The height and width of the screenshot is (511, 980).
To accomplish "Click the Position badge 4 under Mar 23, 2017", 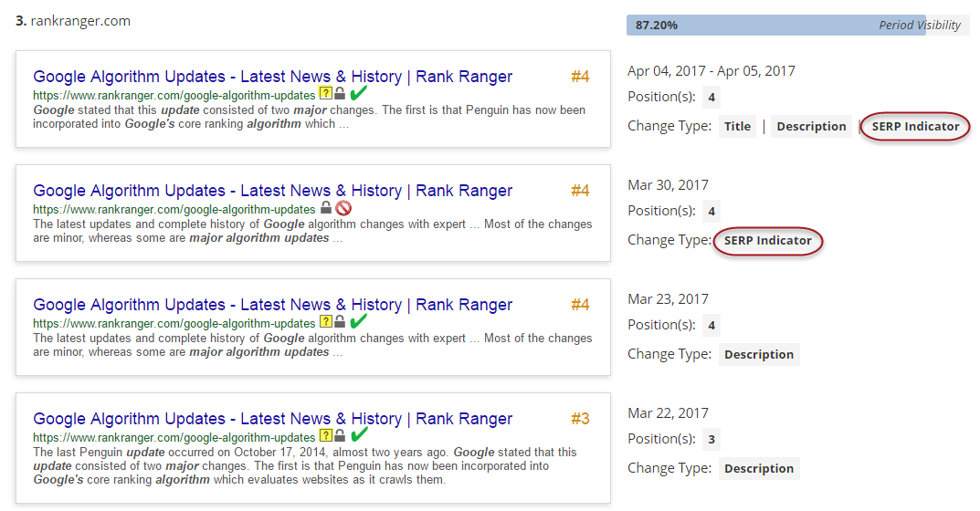I will [711, 325].
